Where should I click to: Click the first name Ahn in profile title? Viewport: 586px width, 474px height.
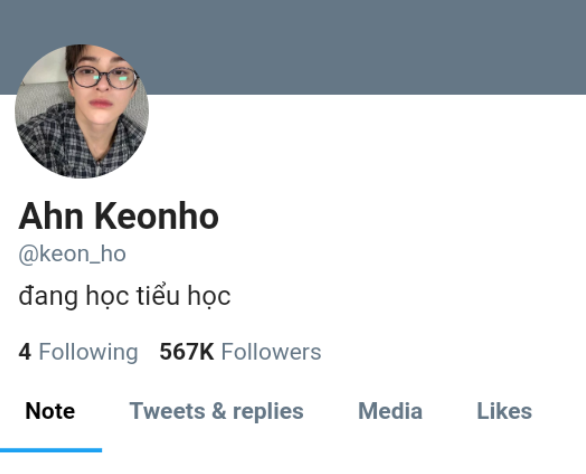coord(51,216)
